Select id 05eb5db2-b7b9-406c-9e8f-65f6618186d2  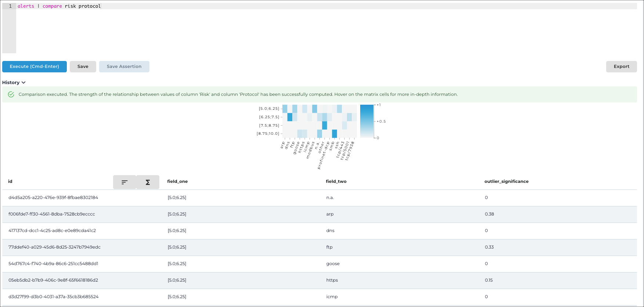[53, 280]
